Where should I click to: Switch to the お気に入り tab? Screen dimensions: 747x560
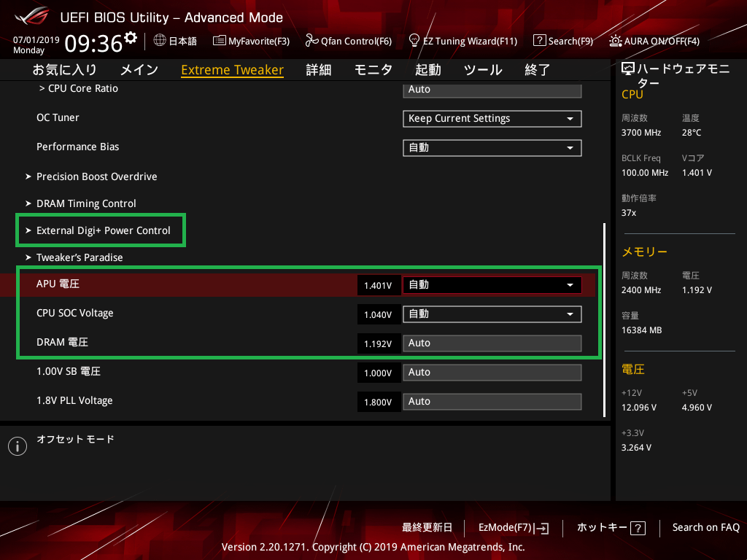click(x=64, y=70)
